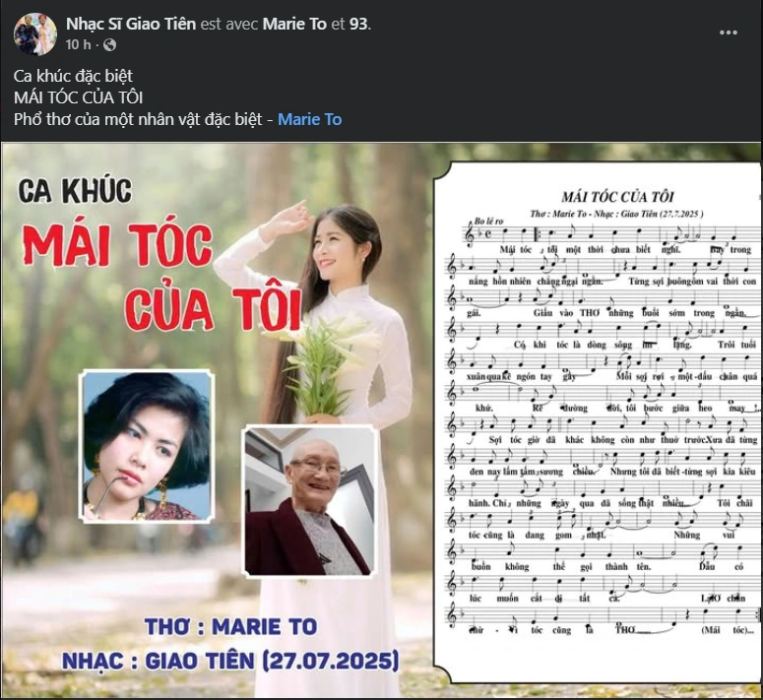
Task: Click the NHẠC : GIAO TIÊN (27.07.2025) credit
Action: coord(230,661)
